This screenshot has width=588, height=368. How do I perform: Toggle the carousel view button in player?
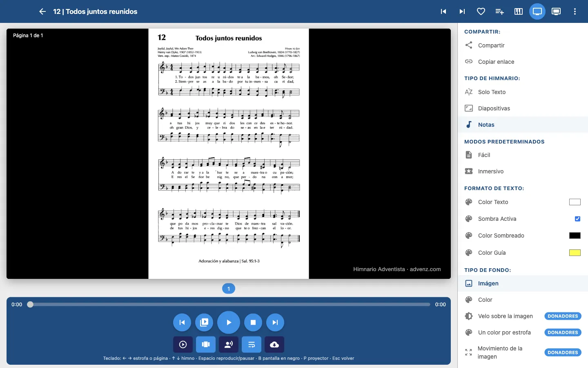tap(206, 344)
